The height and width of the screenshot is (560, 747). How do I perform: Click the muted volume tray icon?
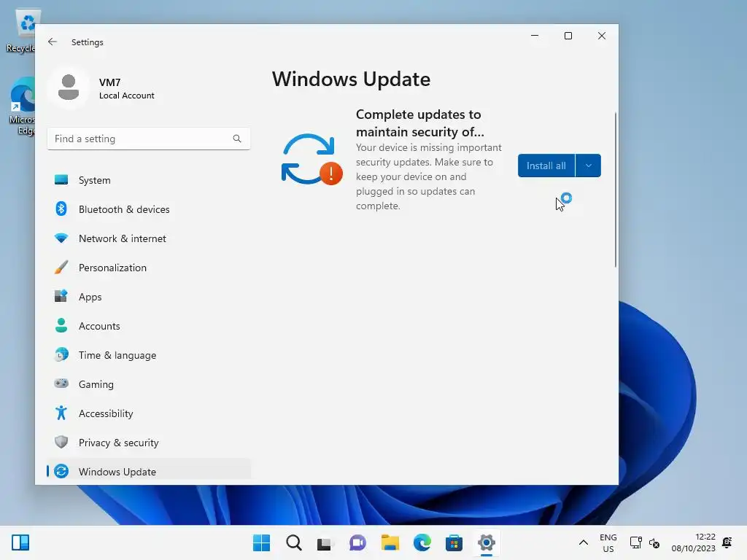coord(654,543)
